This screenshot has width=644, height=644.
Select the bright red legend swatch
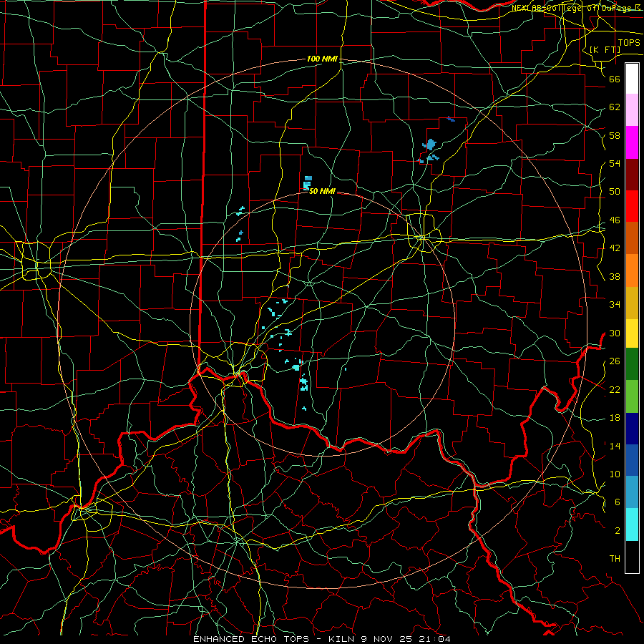coord(632,206)
